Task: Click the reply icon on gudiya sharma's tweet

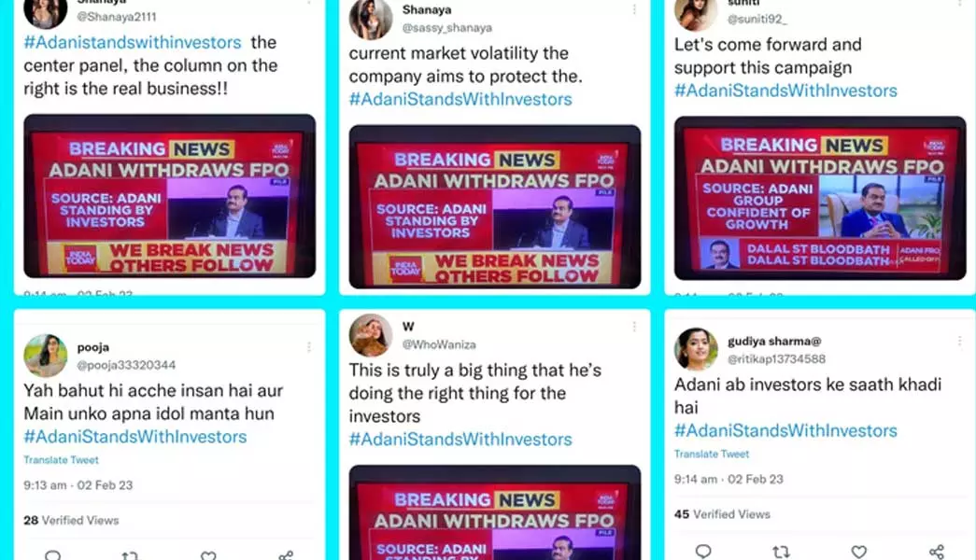Action: coord(703,552)
